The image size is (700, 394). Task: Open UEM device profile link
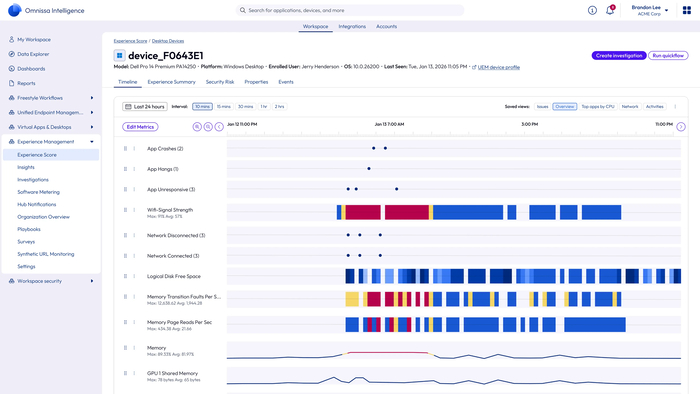[x=499, y=67]
